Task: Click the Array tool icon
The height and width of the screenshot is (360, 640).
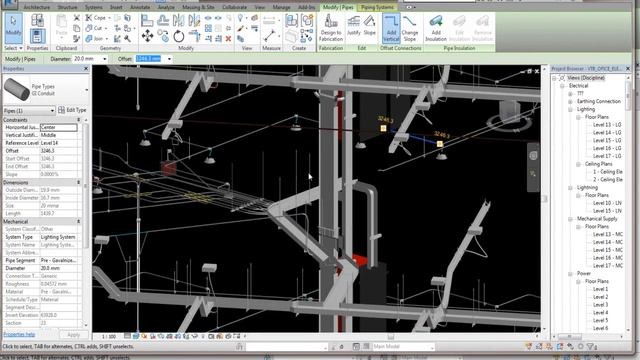Action: tap(209, 29)
